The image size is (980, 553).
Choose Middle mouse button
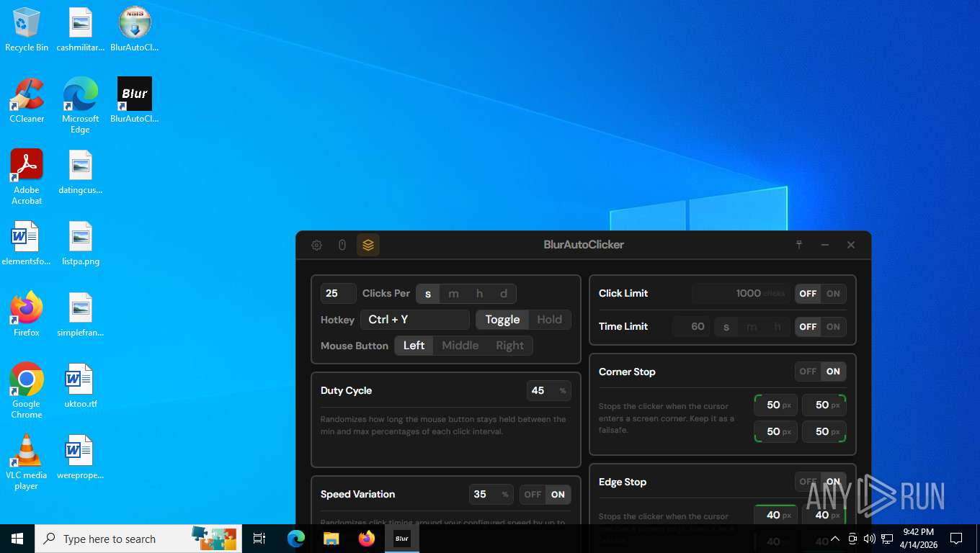[x=460, y=346]
